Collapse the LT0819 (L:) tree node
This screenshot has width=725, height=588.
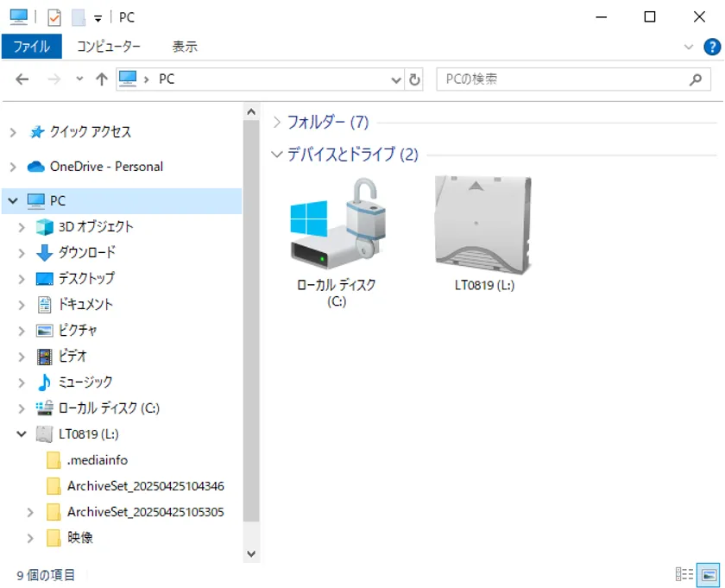22,434
